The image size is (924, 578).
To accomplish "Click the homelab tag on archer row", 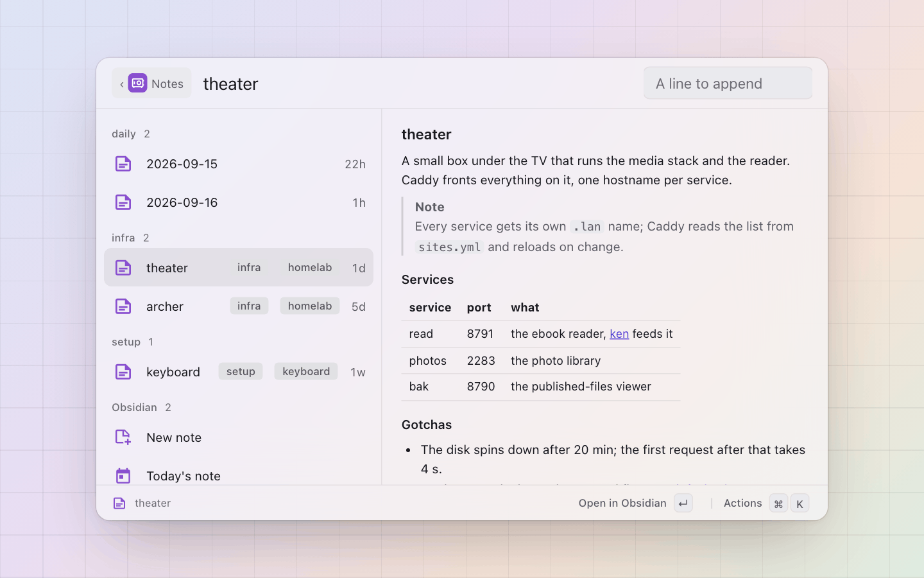I will [x=310, y=306].
